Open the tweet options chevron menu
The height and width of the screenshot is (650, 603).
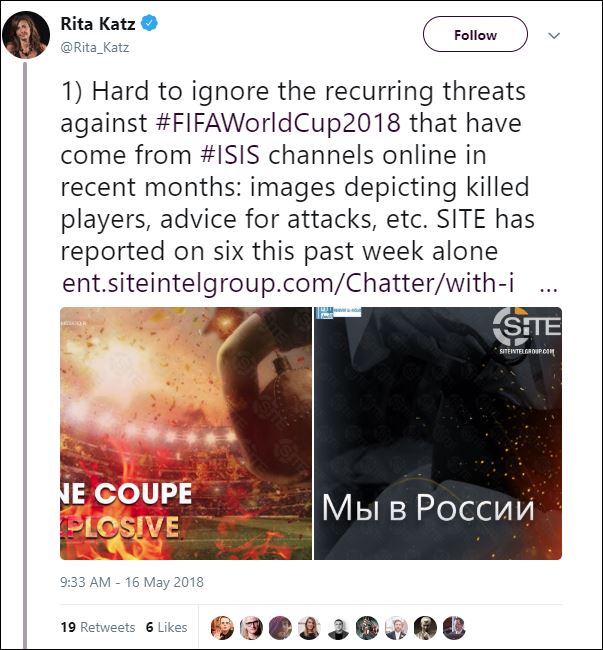pyautogui.click(x=554, y=35)
